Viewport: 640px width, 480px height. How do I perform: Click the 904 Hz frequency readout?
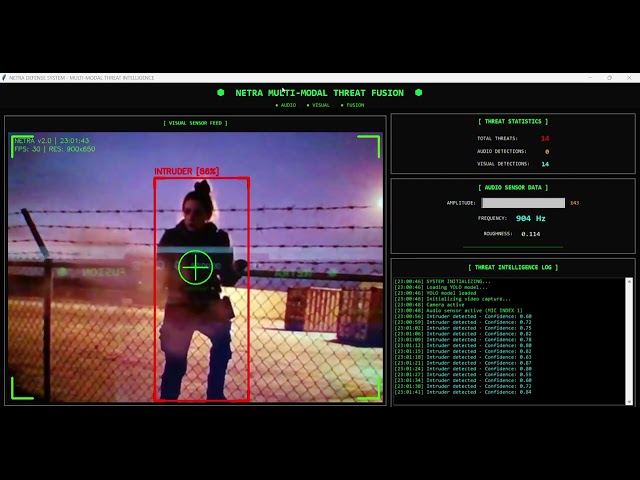[x=531, y=218]
